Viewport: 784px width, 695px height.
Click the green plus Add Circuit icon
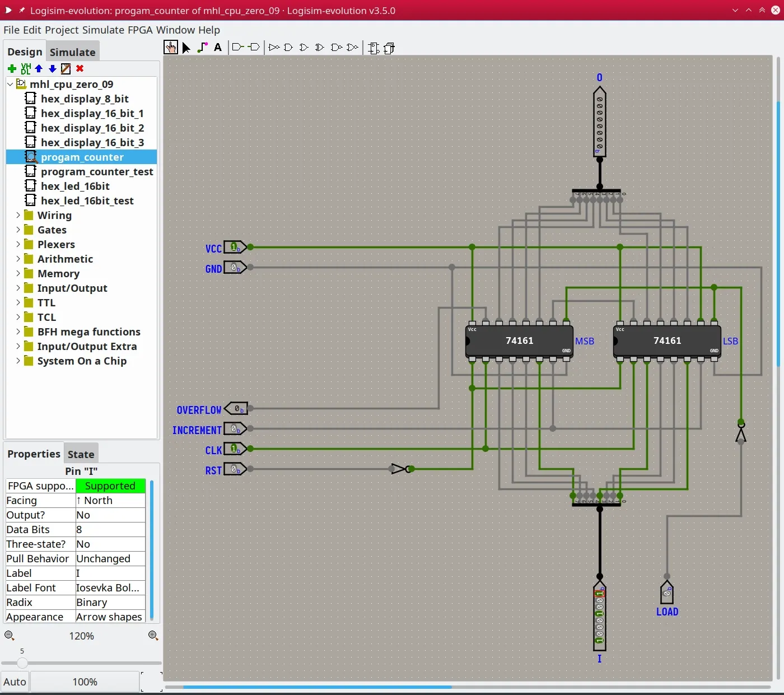[12, 68]
